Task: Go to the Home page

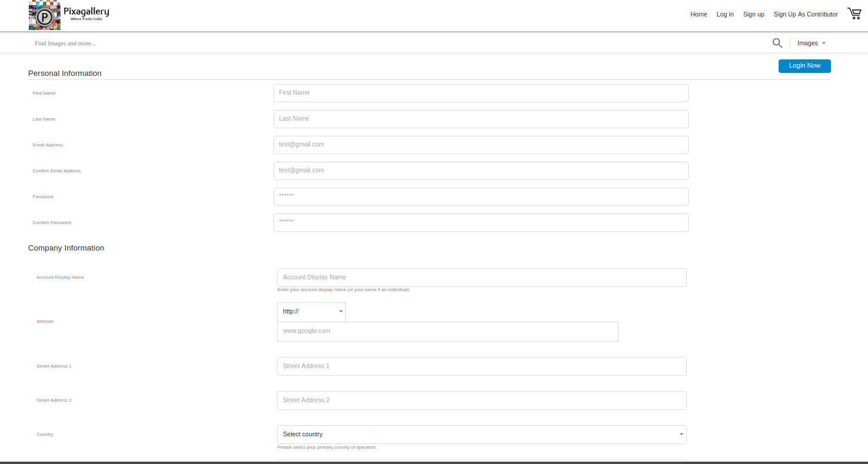Action: click(x=699, y=14)
